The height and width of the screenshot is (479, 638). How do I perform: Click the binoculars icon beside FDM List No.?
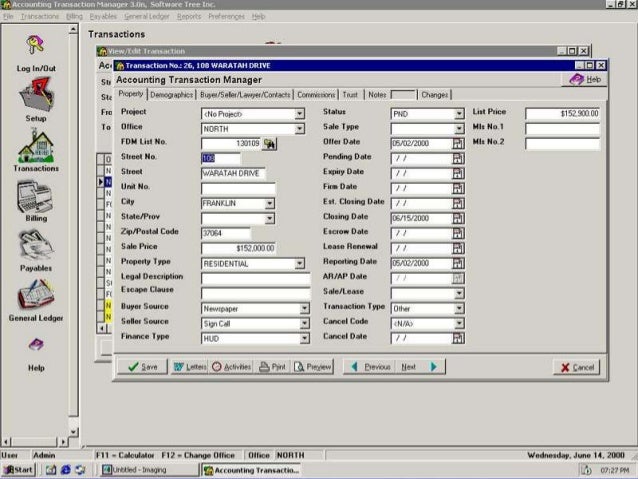coord(269,143)
